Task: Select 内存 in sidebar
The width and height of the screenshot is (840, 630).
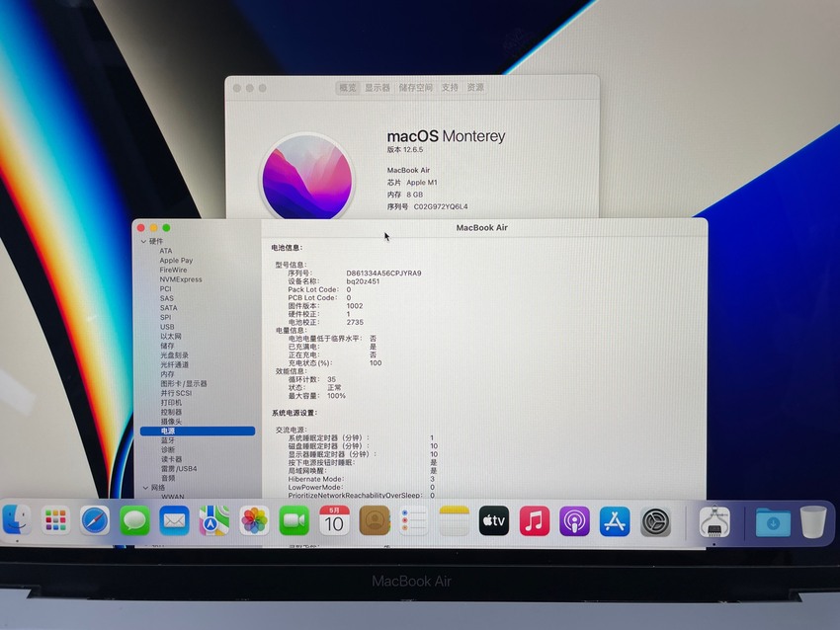Action: [168, 374]
